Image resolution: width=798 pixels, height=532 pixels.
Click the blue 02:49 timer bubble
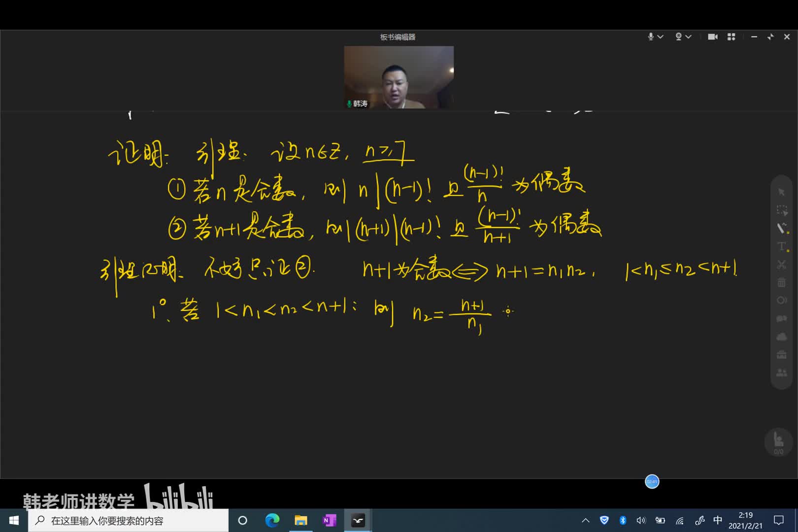pyautogui.click(x=652, y=481)
